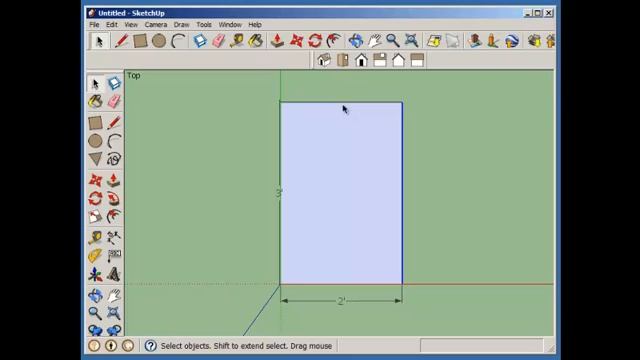Select the Line pencil tool in top toolbar

pos(121,41)
